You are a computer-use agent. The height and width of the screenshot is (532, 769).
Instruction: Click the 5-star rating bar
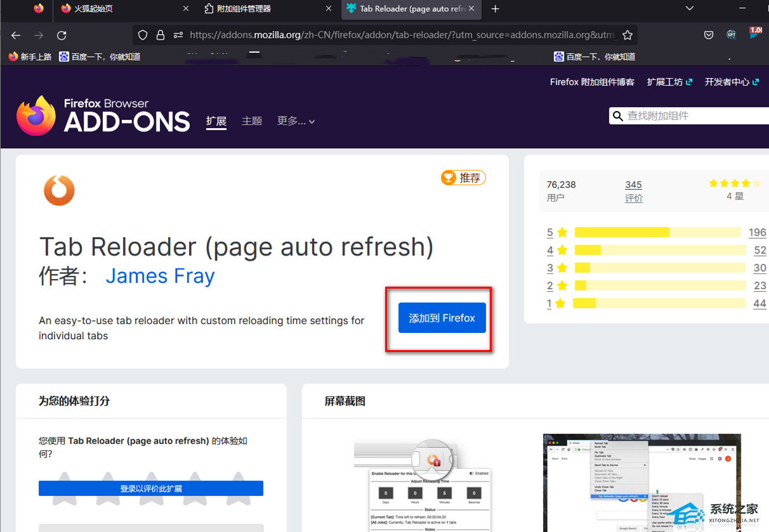657,232
